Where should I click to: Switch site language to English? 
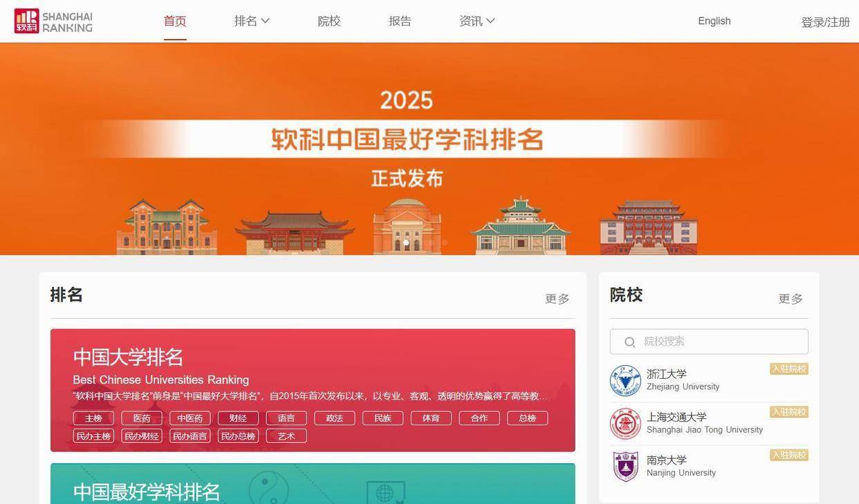[714, 21]
